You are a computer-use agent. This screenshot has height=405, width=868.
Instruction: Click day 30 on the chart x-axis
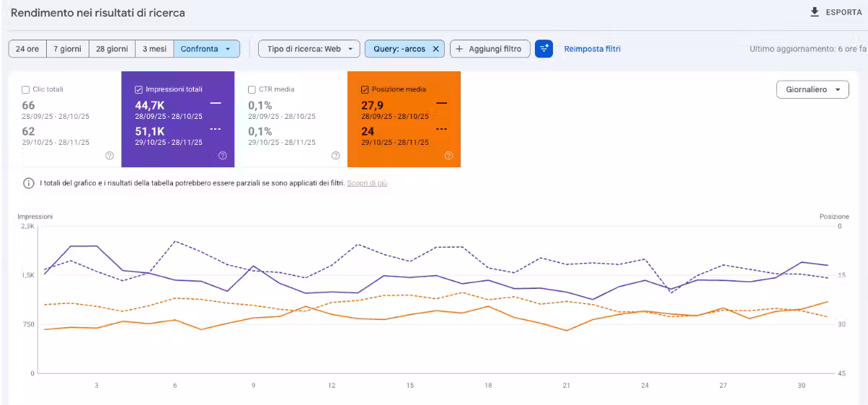point(802,386)
